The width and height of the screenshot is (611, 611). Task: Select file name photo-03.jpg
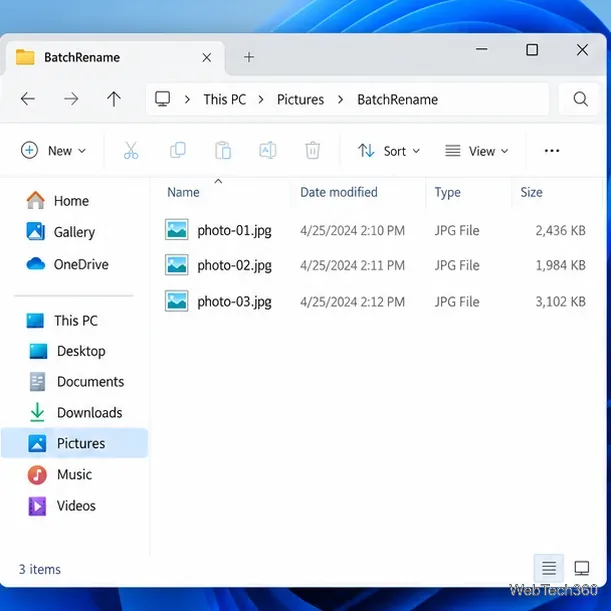point(234,302)
